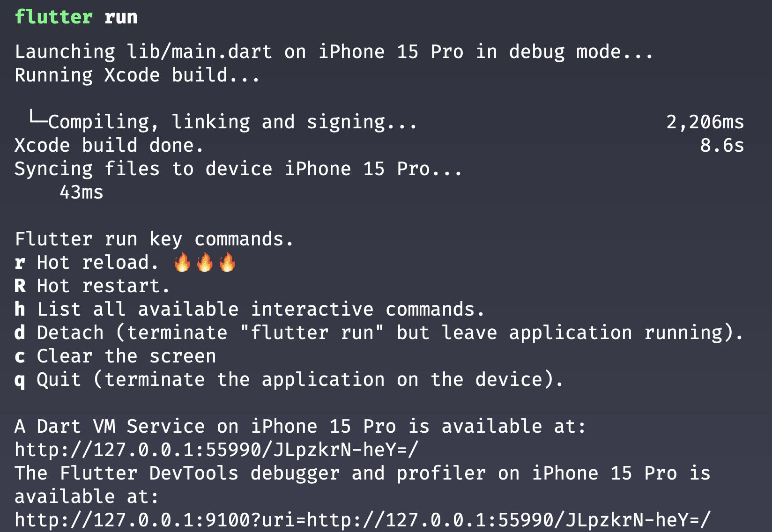Click the green 'flutter' command word

tap(54, 17)
